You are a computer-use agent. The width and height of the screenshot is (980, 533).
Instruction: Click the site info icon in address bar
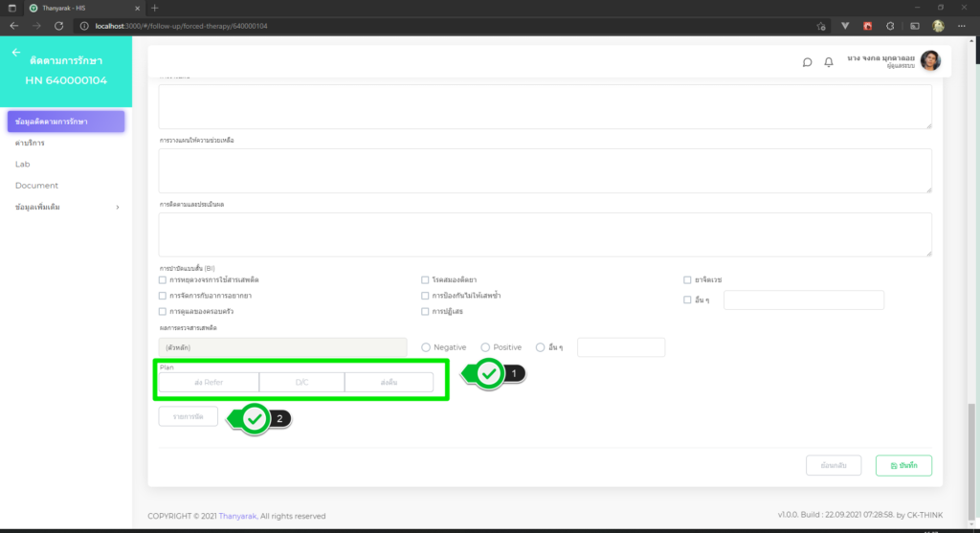coord(84,26)
